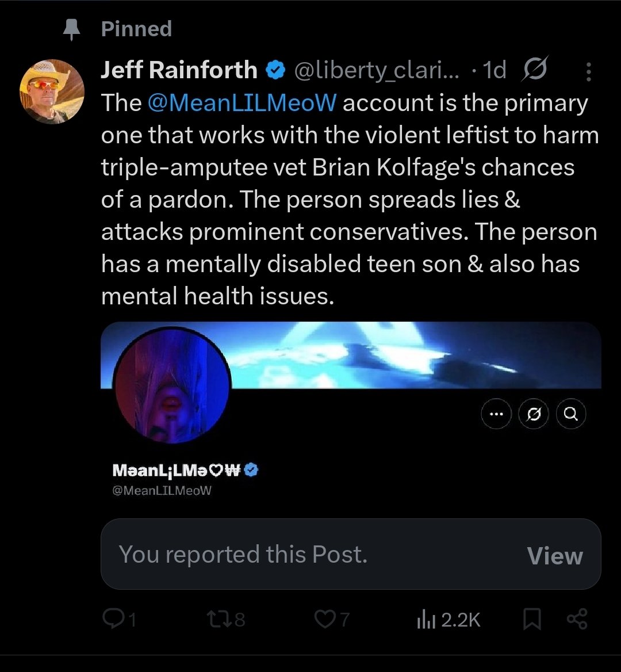Like the post with the heart icon
The height and width of the screenshot is (672, 621).
click(324, 618)
